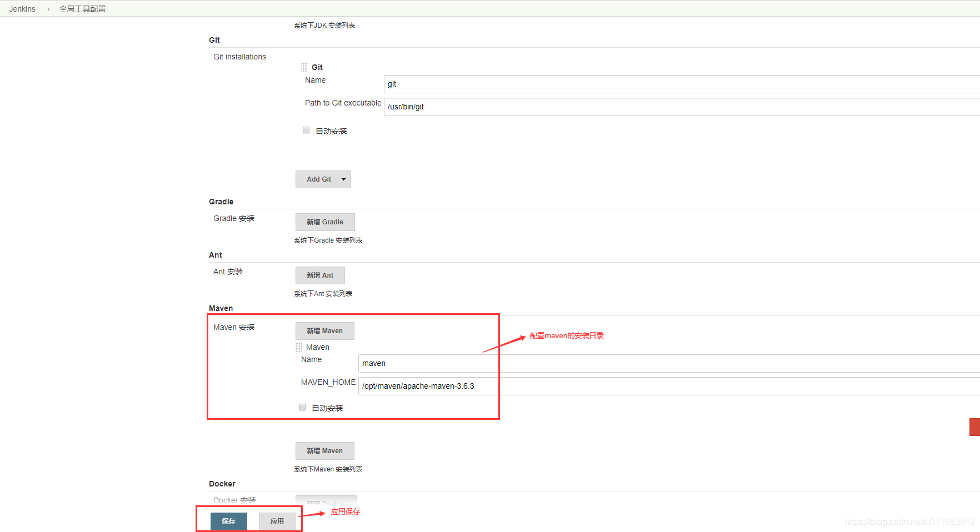Image resolution: width=980 pixels, height=532 pixels.
Task: Open the Add Git dropdown button
Action: tap(323, 179)
